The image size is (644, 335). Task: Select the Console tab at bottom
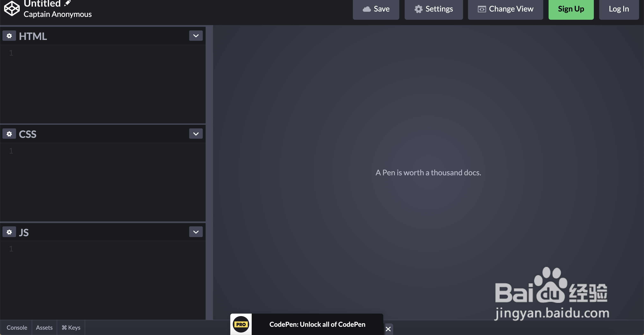coord(17,327)
